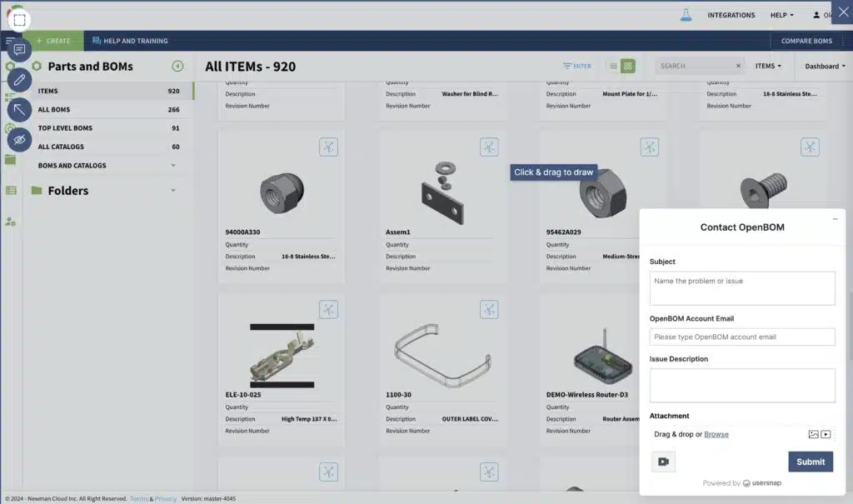
Task: Open graph view icon on 95462A029 card
Action: pyautogui.click(x=649, y=147)
